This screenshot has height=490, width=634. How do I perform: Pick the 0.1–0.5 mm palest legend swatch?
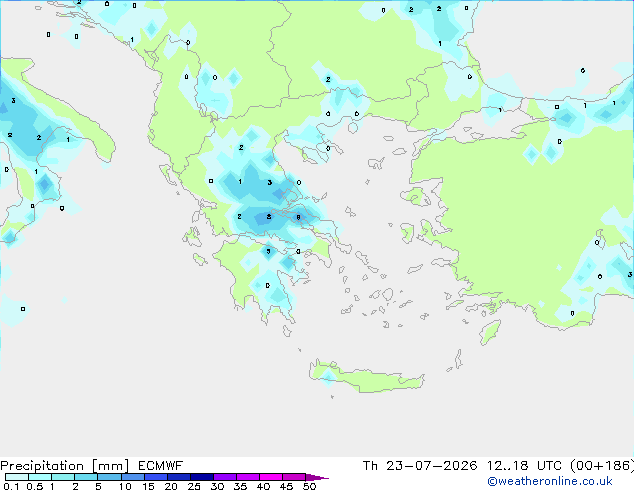pyautogui.click(x=17, y=477)
